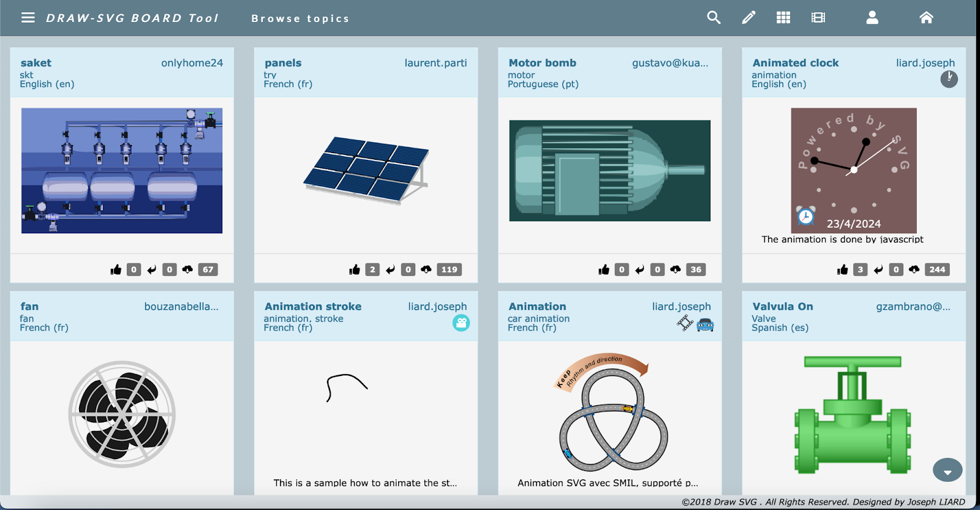Switch to grid view icon

click(783, 18)
